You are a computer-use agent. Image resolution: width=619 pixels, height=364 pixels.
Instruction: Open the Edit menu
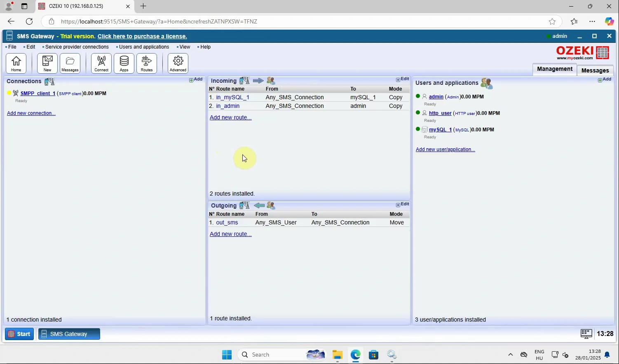point(31,47)
